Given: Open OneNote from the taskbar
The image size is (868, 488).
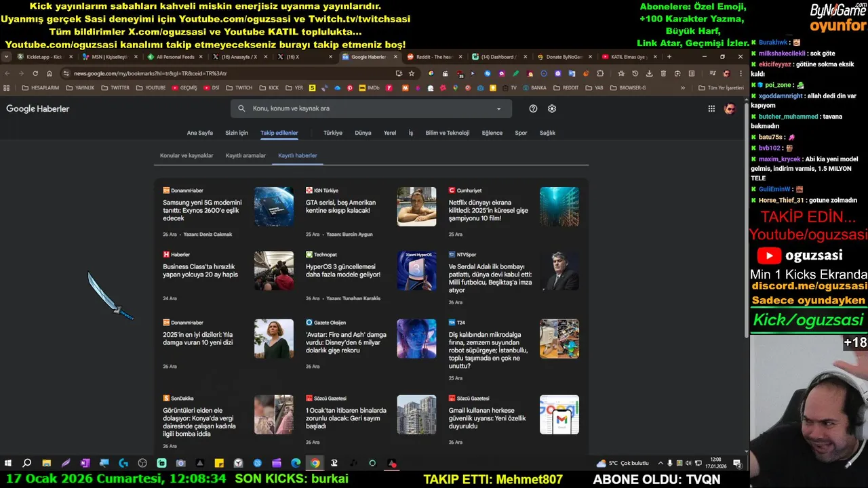Looking at the screenshot, I should point(85,463).
